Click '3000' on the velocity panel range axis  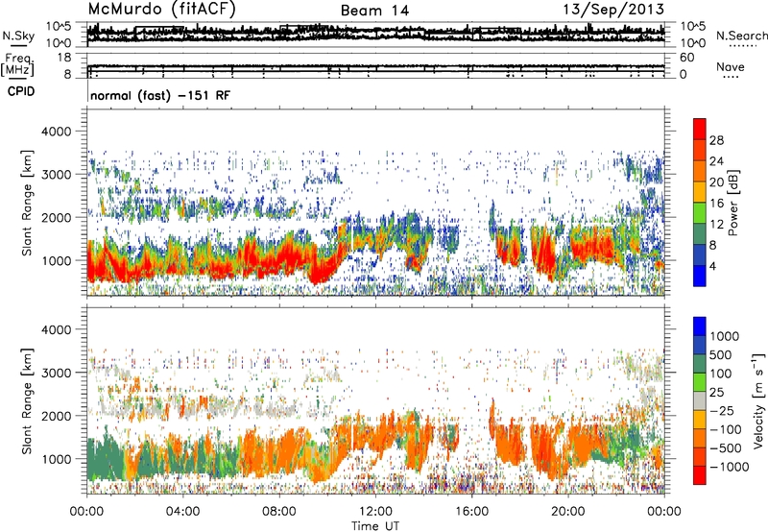[x=57, y=373]
